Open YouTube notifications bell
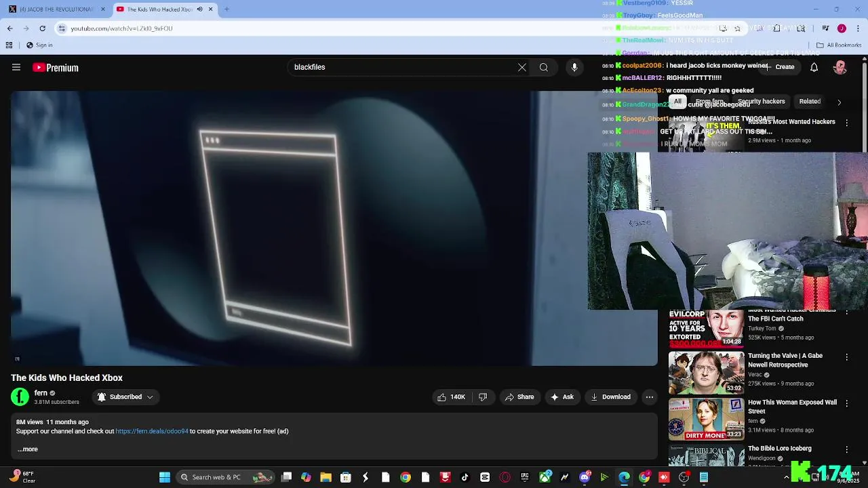Viewport: 868px width, 488px height. click(x=814, y=67)
